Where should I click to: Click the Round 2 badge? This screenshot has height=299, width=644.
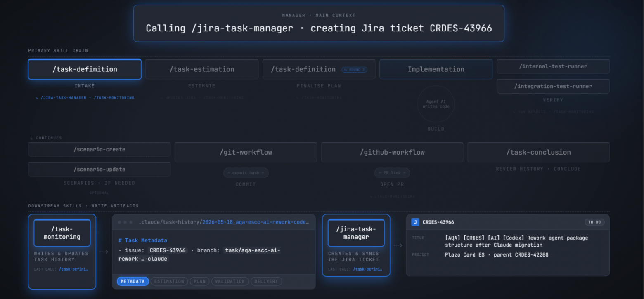pos(354,70)
